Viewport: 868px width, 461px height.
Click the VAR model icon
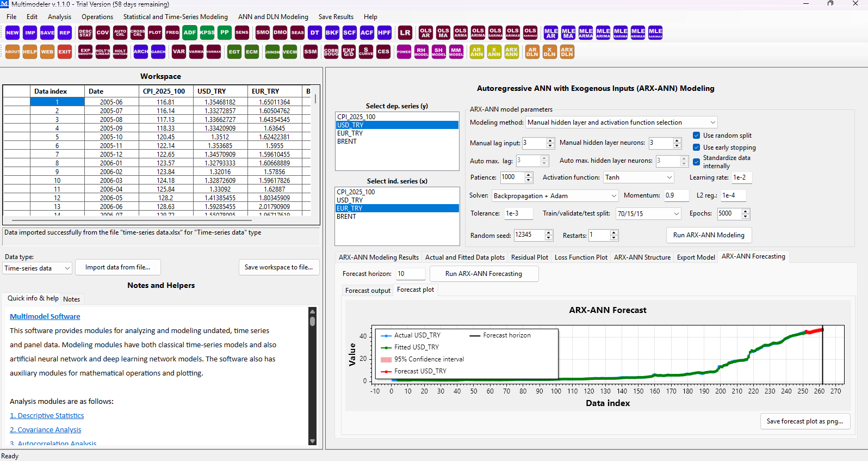(179, 52)
